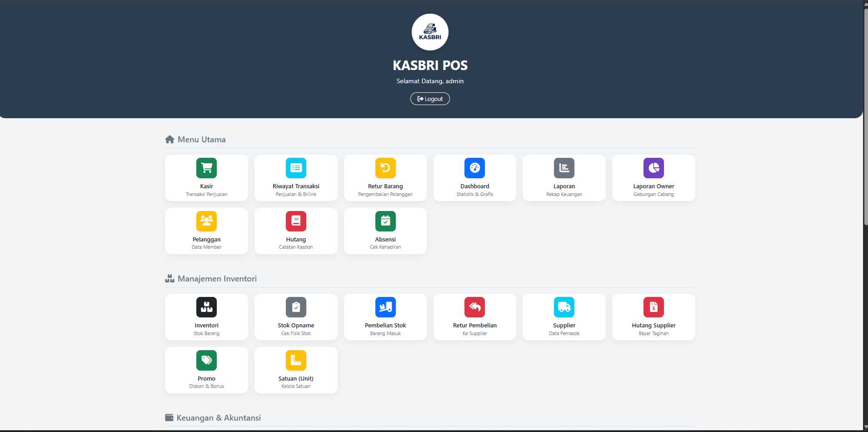Open Laporan Owner pie chart icon
This screenshot has height=432, width=868.
653,168
